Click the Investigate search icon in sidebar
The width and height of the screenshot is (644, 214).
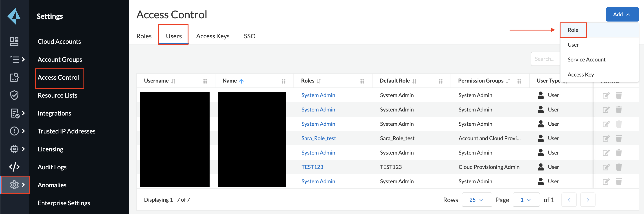(14, 77)
